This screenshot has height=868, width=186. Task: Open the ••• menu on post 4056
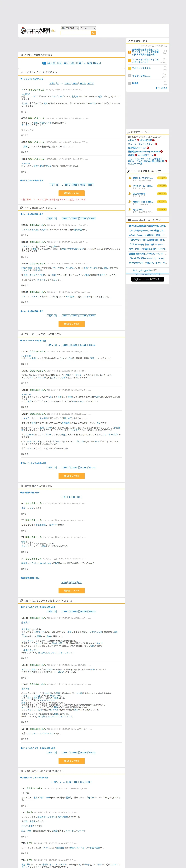coord(88,118)
